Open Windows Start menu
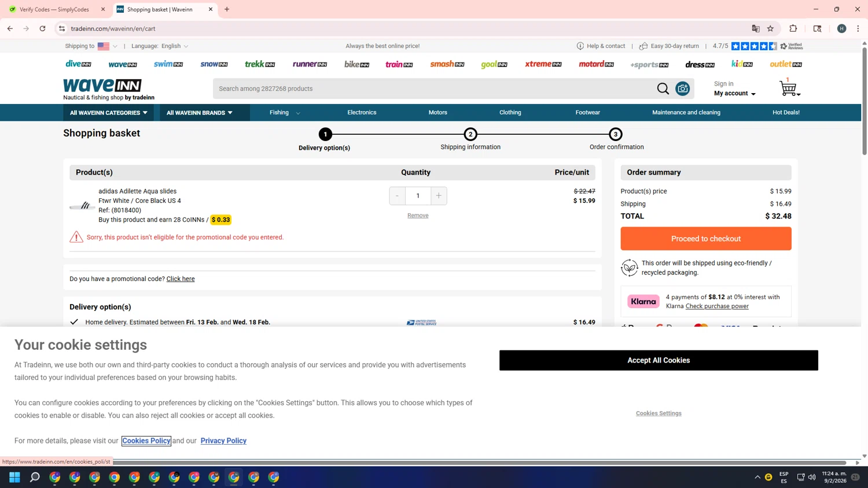This screenshot has width=868, height=488. 14,477
